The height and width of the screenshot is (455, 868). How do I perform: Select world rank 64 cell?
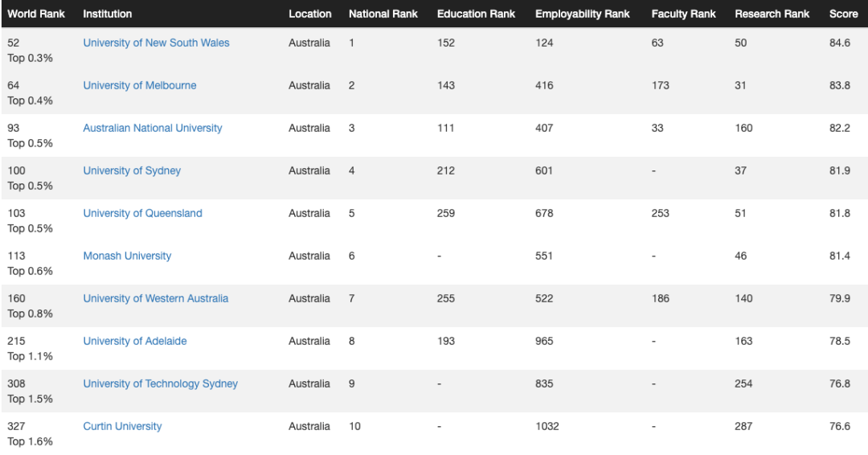tap(14, 85)
